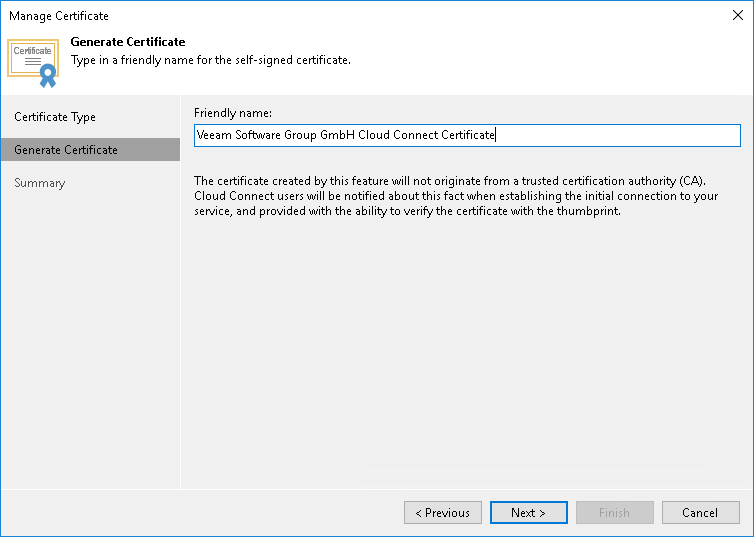754x537 pixels.
Task: Click the trusted certification authority notice paragraph
Action: pyautogui.click(x=456, y=196)
